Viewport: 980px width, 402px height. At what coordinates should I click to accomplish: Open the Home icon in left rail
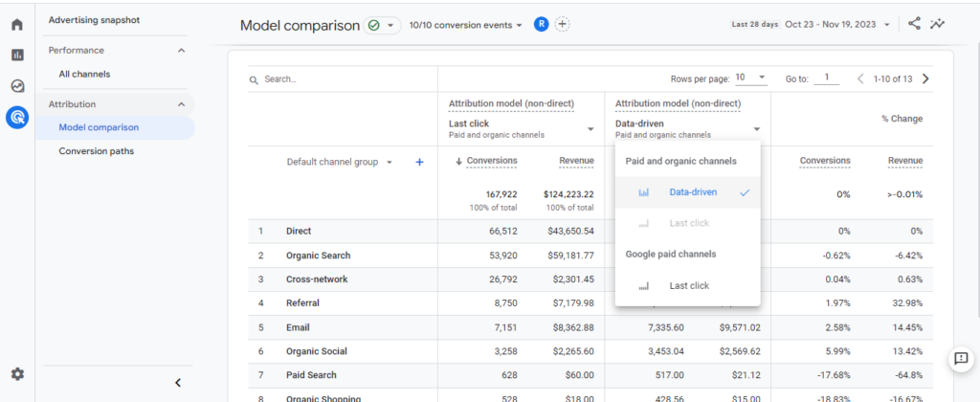[17, 24]
